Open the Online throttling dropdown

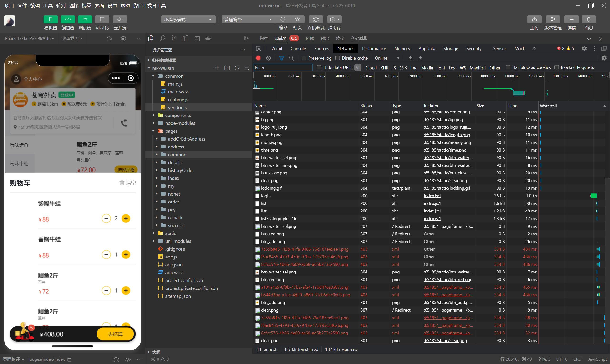pyautogui.click(x=387, y=58)
